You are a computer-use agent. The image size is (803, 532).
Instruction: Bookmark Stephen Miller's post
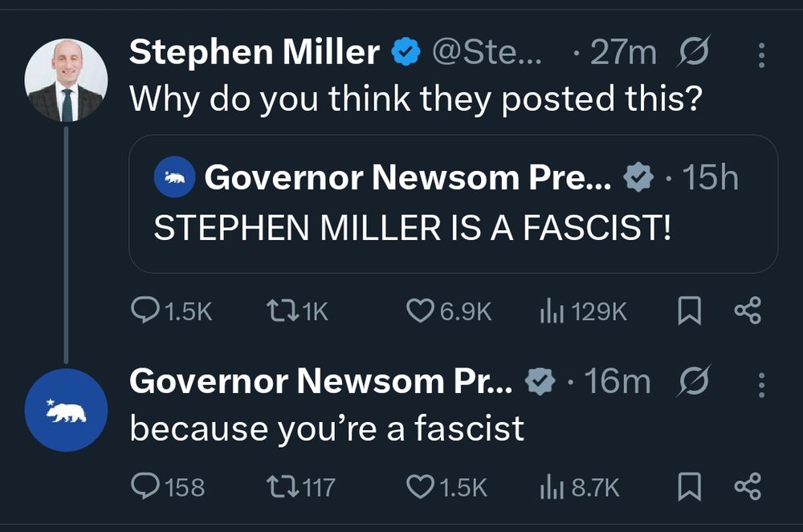tap(689, 311)
